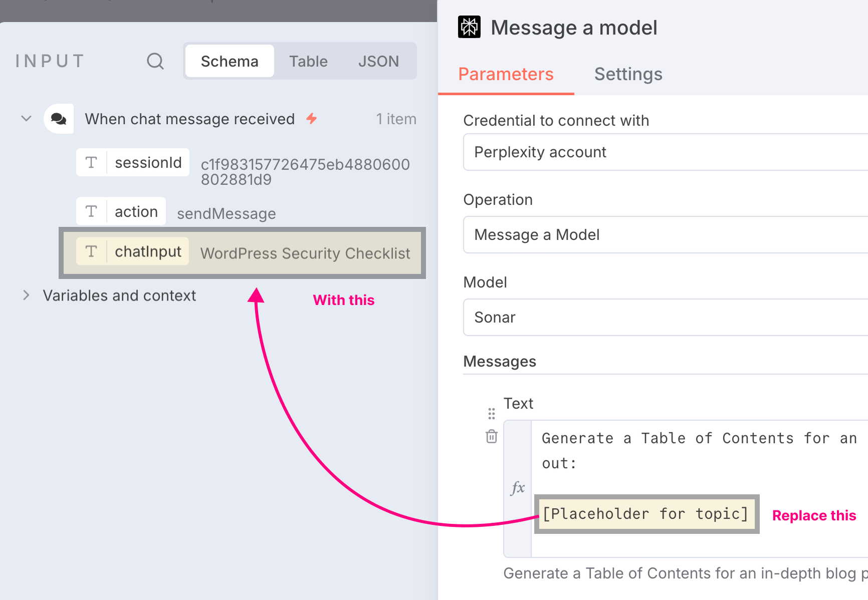
Task: Expand Variables and context section
Action: (x=26, y=295)
